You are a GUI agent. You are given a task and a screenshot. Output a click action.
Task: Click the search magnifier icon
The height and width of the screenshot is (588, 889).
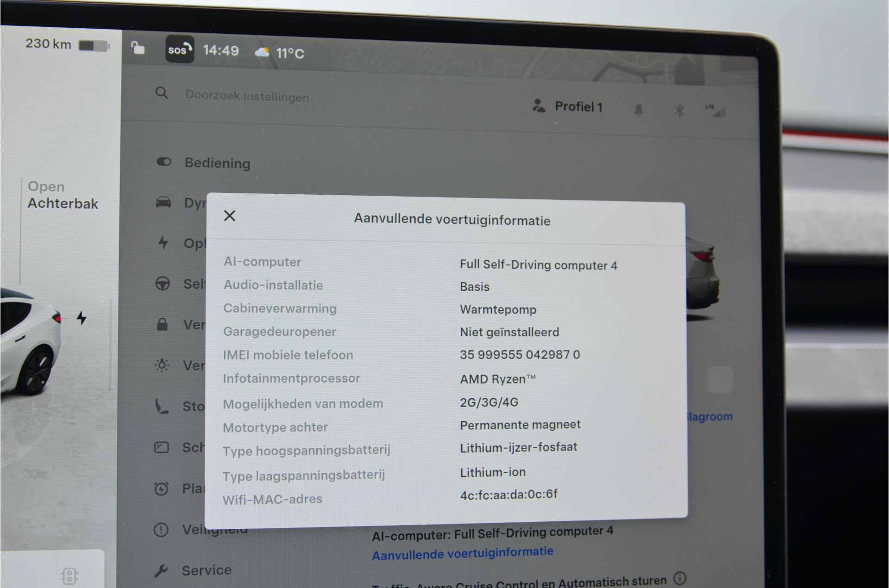point(162,93)
